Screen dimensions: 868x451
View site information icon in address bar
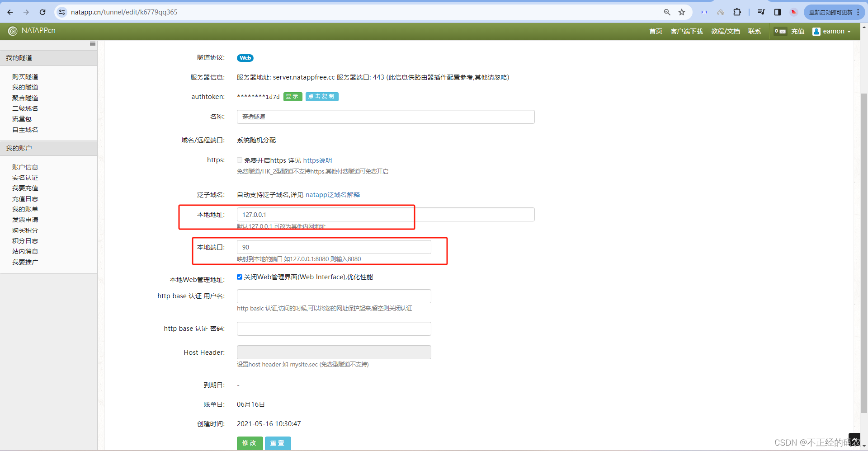(x=62, y=12)
